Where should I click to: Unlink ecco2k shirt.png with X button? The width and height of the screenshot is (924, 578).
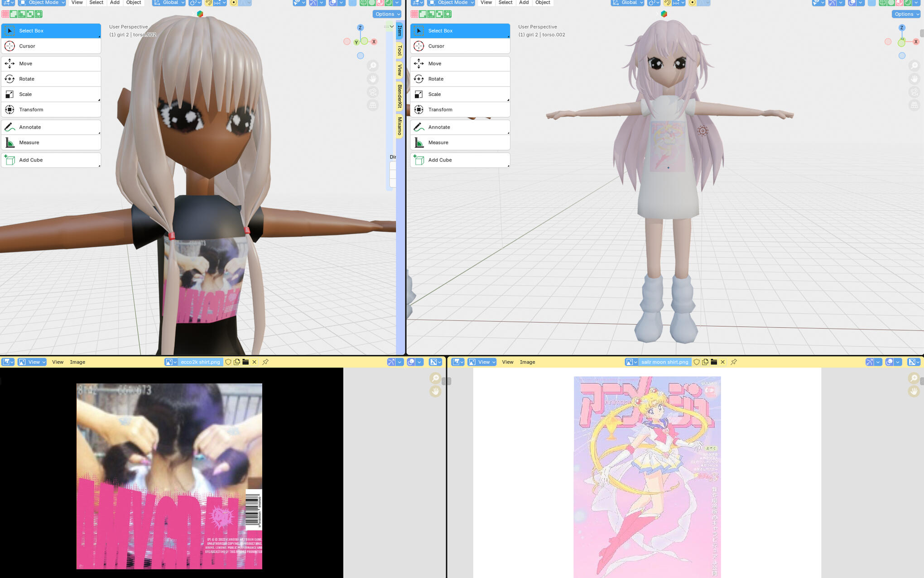(x=255, y=362)
